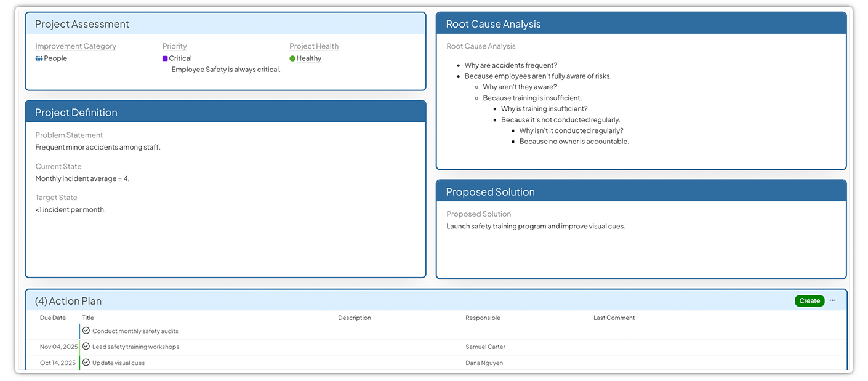
Task: Click the Create button in Action Plan
Action: (809, 301)
